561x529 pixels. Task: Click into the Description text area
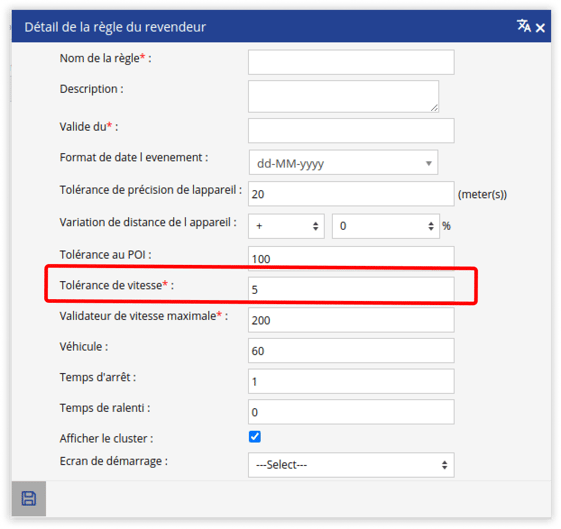343,97
